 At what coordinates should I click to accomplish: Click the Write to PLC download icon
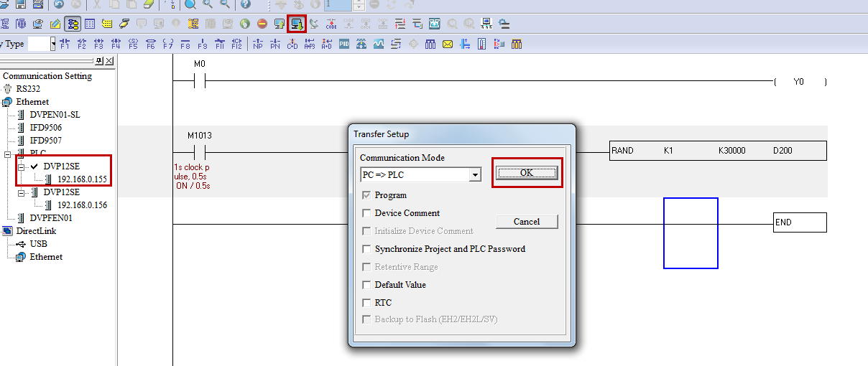(x=296, y=24)
